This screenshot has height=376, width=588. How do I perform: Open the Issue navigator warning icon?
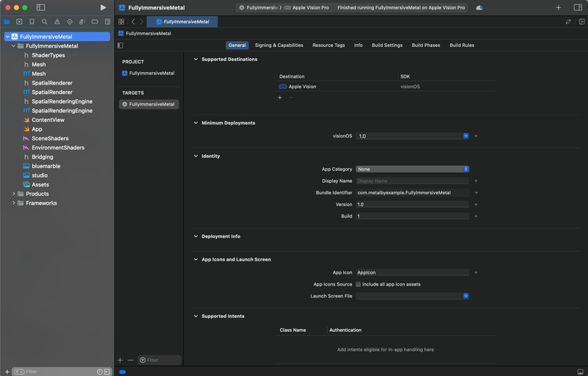(x=57, y=22)
